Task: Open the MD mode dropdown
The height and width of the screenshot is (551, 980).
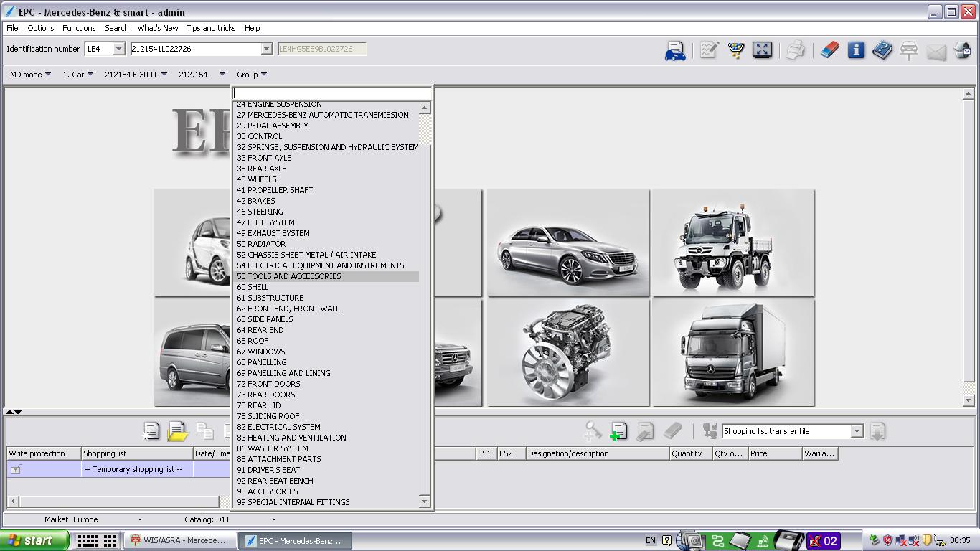Action: click(x=30, y=75)
